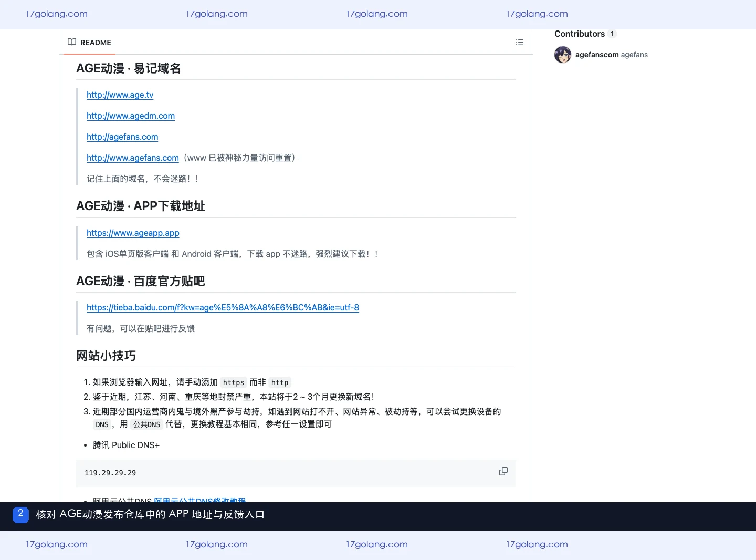Image resolution: width=756 pixels, height=560 pixels.
Task: Click the bullet item 腾讯 Public DNS+
Action: [126, 445]
